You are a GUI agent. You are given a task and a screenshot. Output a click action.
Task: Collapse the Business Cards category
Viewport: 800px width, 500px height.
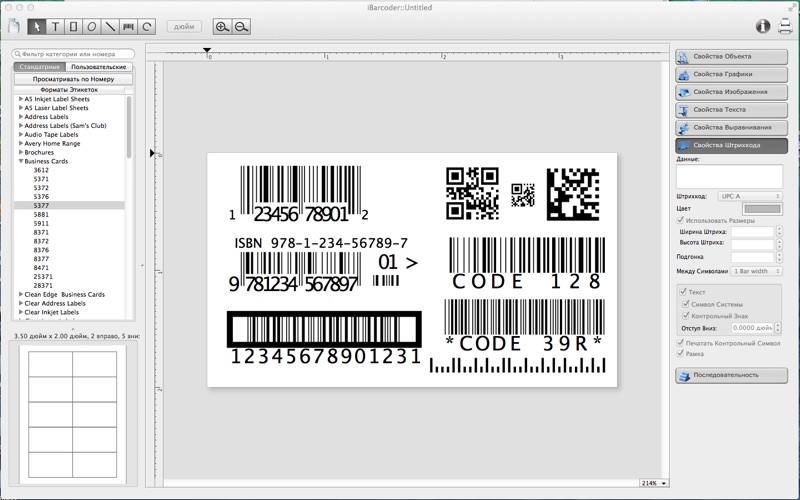pyautogui.click(x=21, y=161)
